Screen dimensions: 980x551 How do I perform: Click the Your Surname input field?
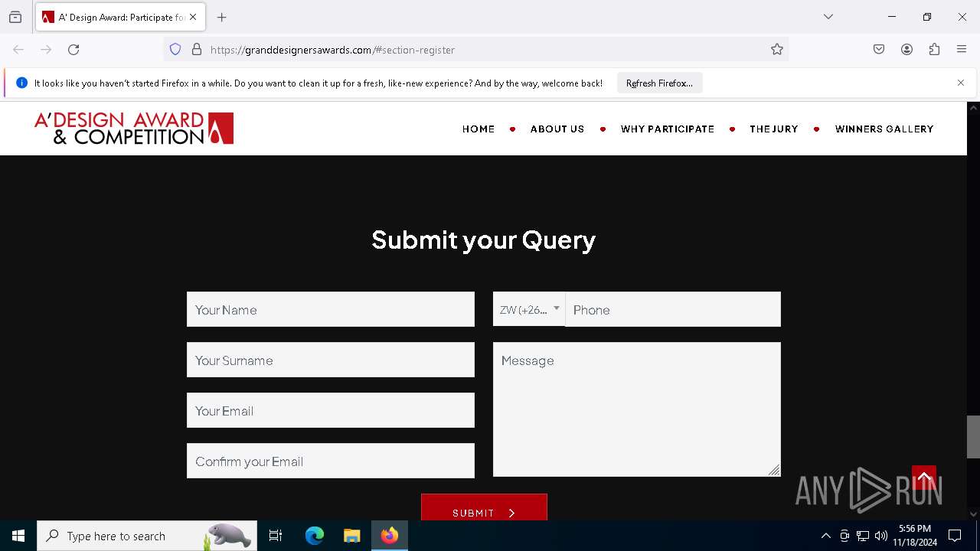click(331, 360)
